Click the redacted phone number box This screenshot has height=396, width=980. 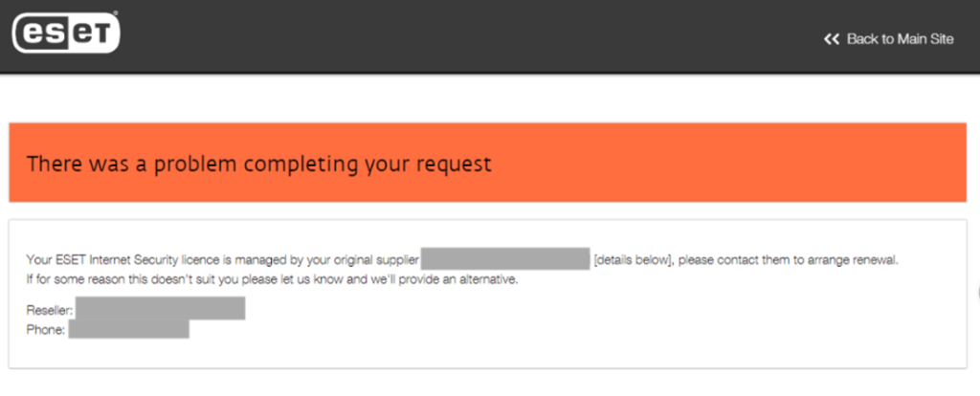click(x=128, y=330)
